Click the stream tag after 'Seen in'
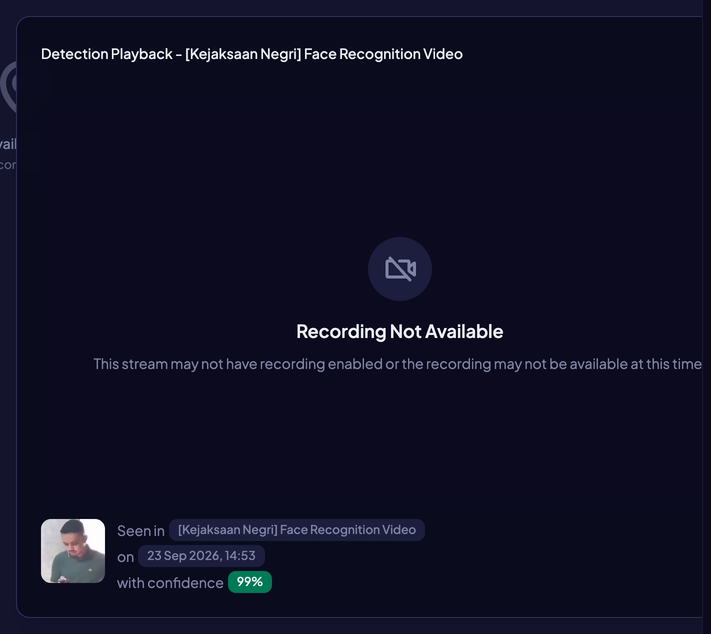Image resolution: width=711 pixels, height=634 pixels. click(297, 530)
